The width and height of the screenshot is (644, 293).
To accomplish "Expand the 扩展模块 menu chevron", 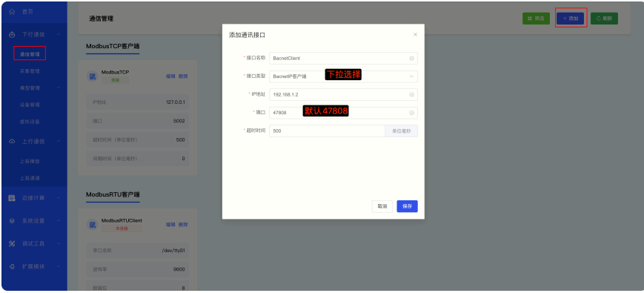I will [59, 266].
